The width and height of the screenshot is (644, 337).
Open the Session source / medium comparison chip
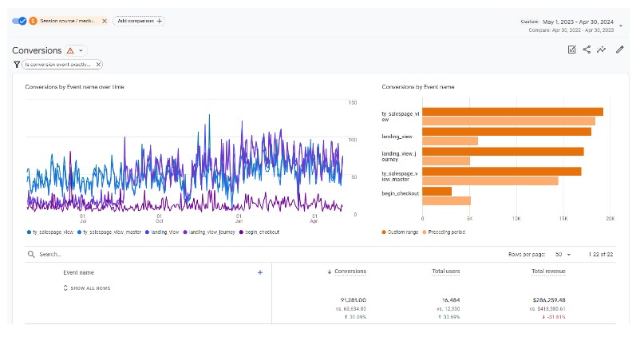tap(68, 21)
